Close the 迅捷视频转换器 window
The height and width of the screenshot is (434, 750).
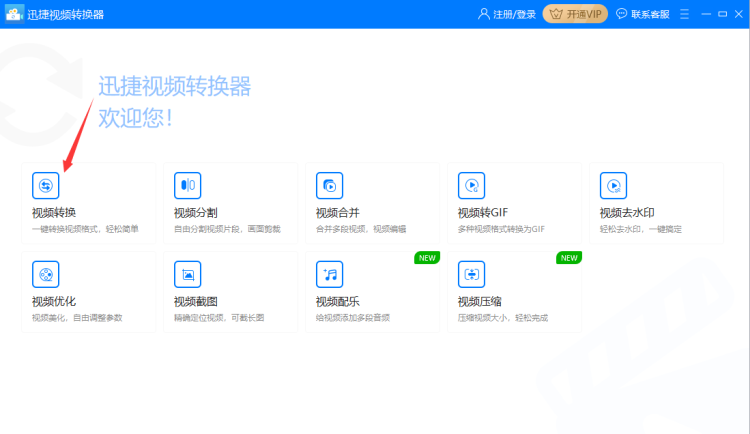739,14
